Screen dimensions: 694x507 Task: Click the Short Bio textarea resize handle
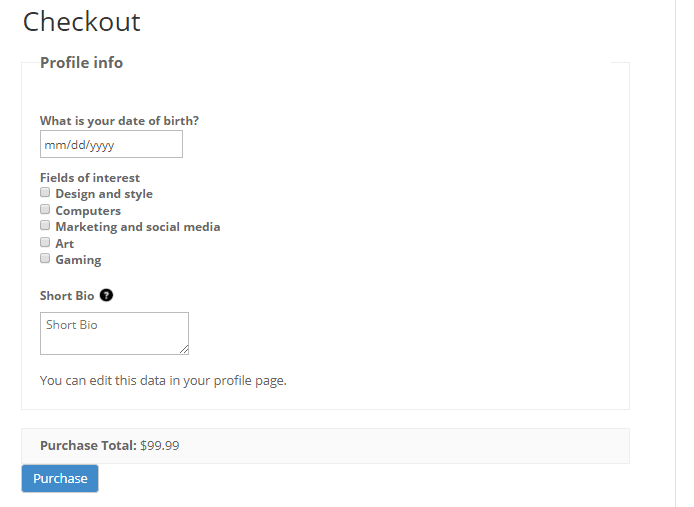click(x=184, y=350)
